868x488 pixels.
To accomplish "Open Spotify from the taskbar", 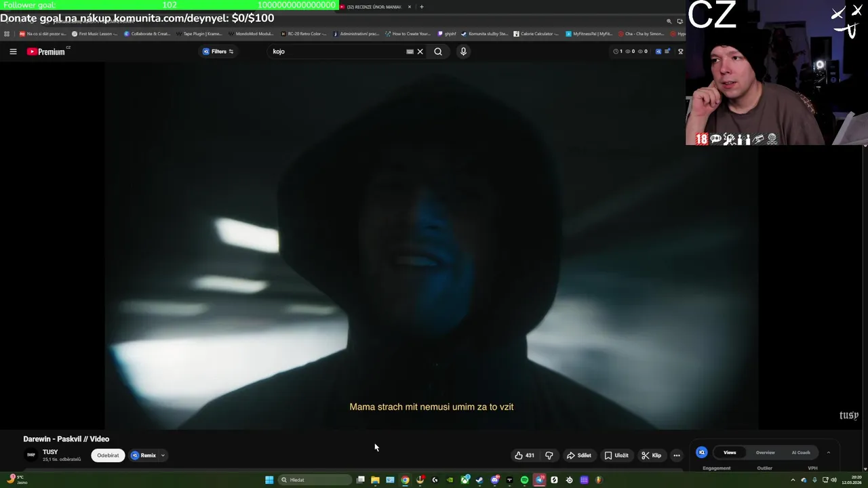I will click(524, 480).
